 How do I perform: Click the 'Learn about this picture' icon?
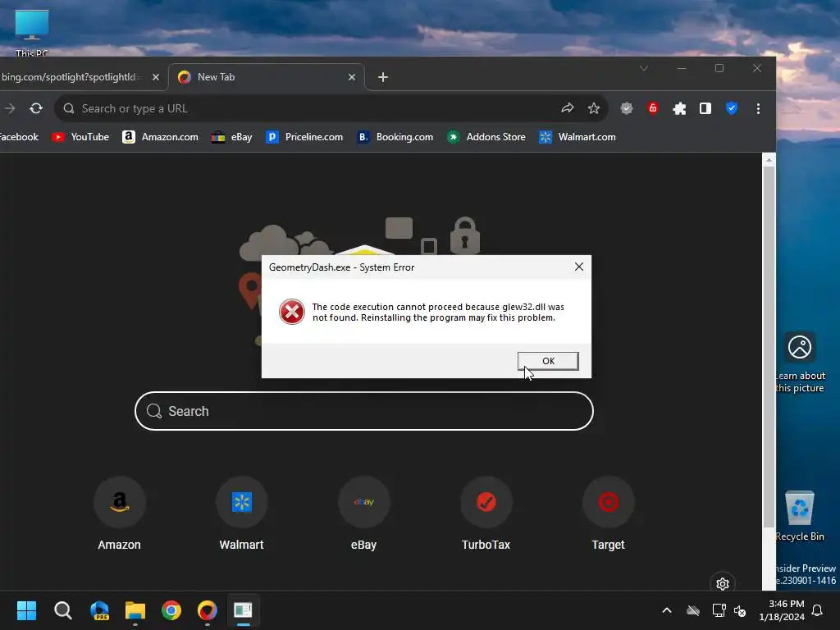pyautogui.click(x=800, y=363)
